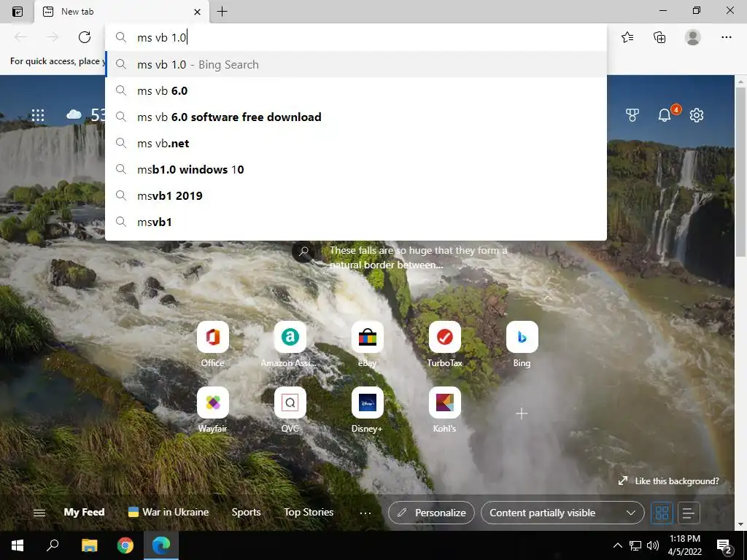Open the feed hamburger menu
Screen dimensions: 747x560
pyautogui.click(x=39, y=513)
